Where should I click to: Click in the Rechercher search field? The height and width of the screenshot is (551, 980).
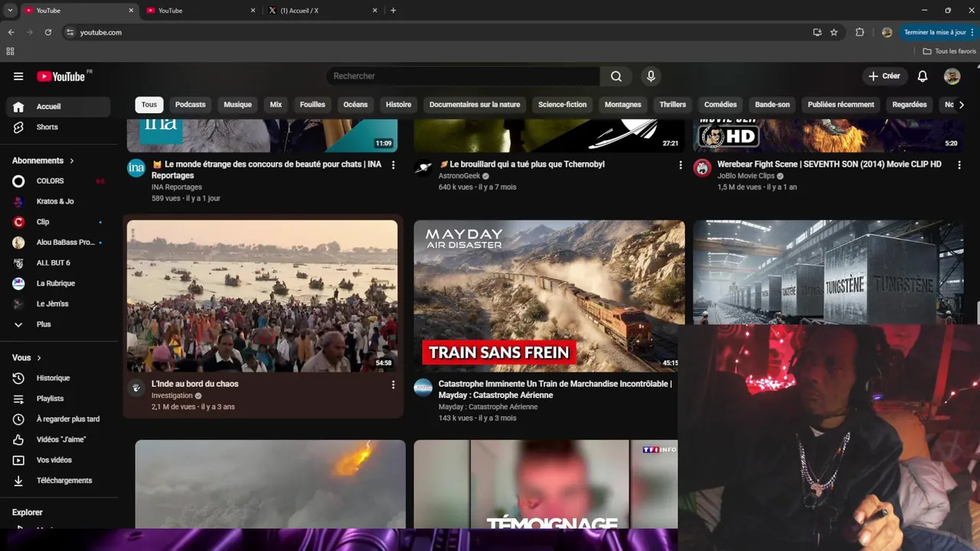(463, 77)
